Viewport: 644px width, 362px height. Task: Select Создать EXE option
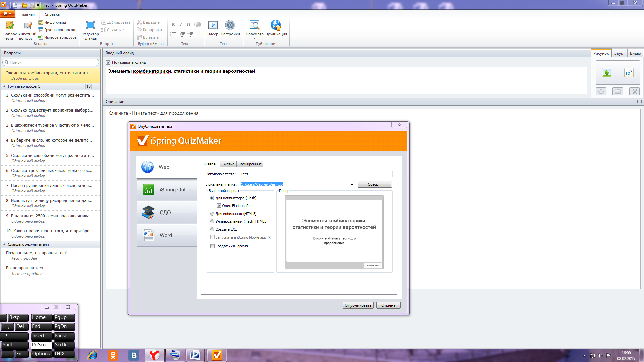212,229
